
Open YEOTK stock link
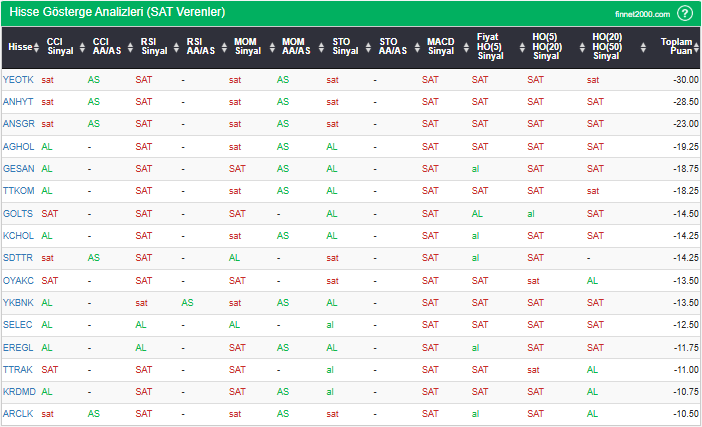(18, 80)
